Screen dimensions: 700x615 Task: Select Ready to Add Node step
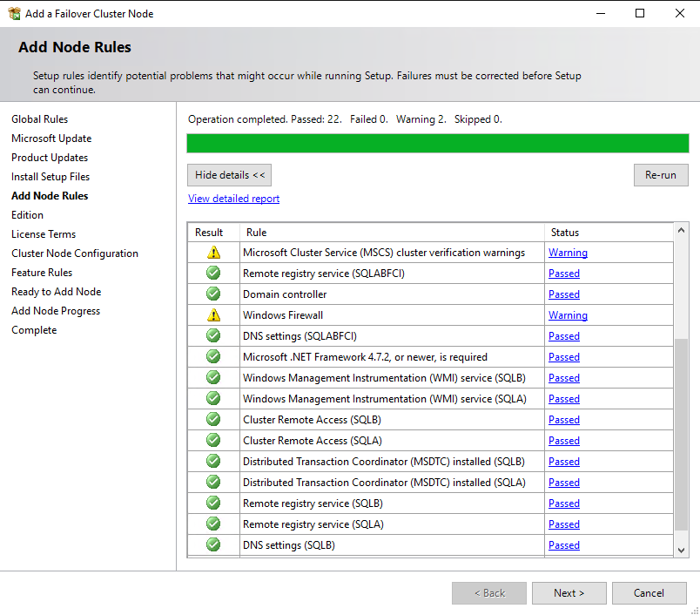tap(57, 292)
